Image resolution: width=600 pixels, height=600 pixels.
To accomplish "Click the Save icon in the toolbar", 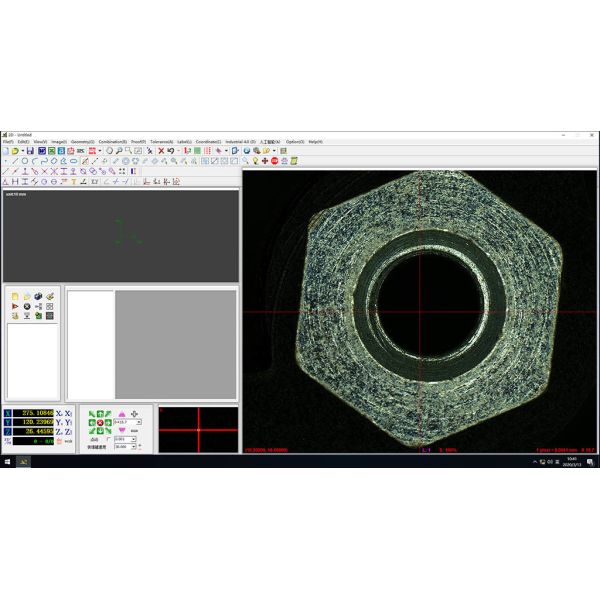I will [x=30, y=151].
